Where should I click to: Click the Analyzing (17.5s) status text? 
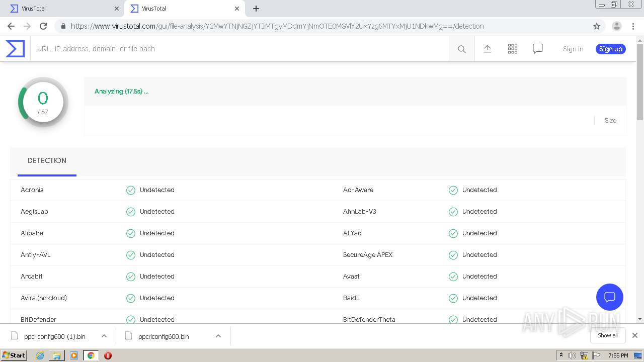(x=121, y=92)
